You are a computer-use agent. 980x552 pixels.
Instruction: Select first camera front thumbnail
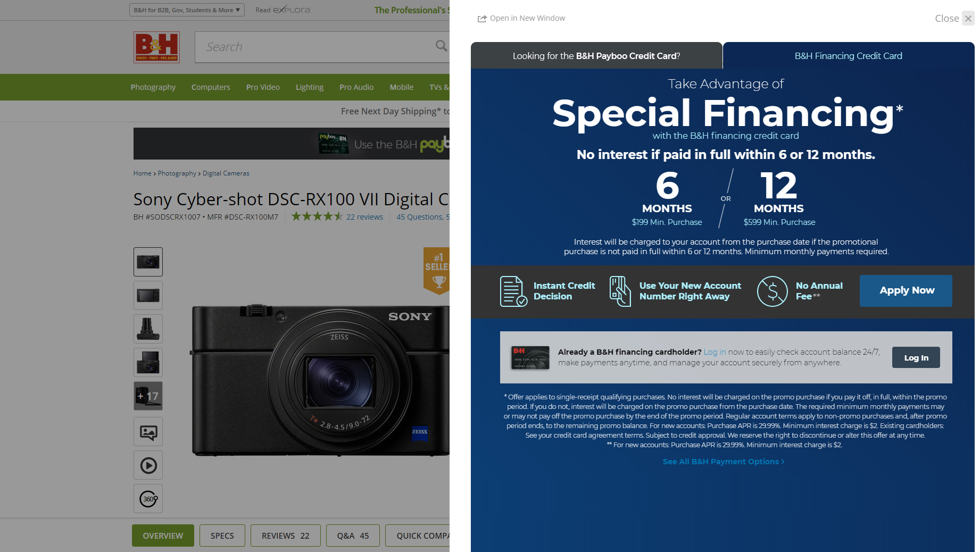148,262
